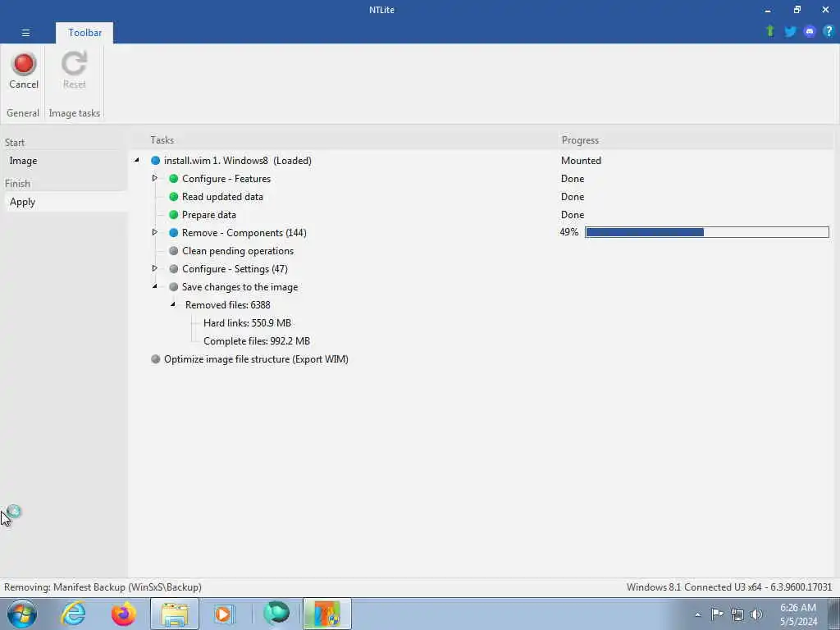This screenshot has width=840, height=630.
Task: Click the Removing: Manifest Backup status text
Action: click(x=103, y=587)
